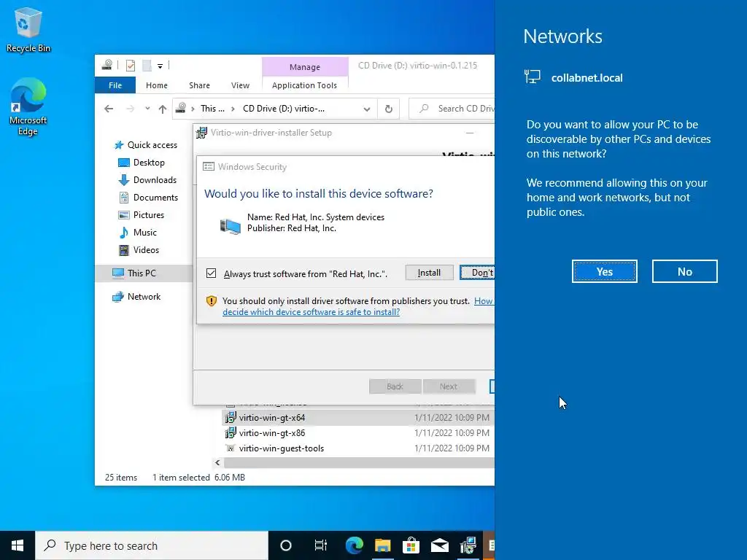Open the Application Tools ribbon tab
The image size is (747, 560).
tap(304, 85)
